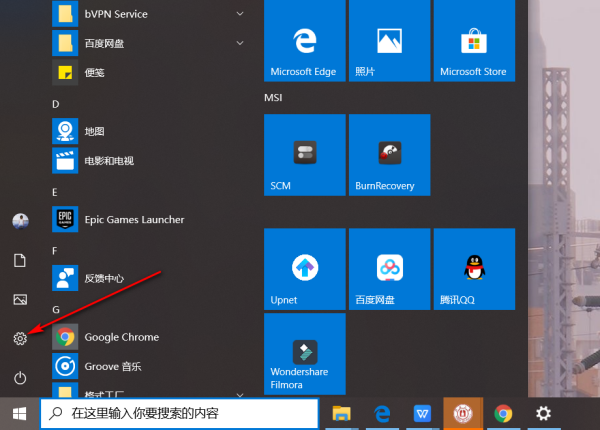The height and width of the screenshot is (430, 600).
Task: Click the letter F section header
Action: [55, 251]
